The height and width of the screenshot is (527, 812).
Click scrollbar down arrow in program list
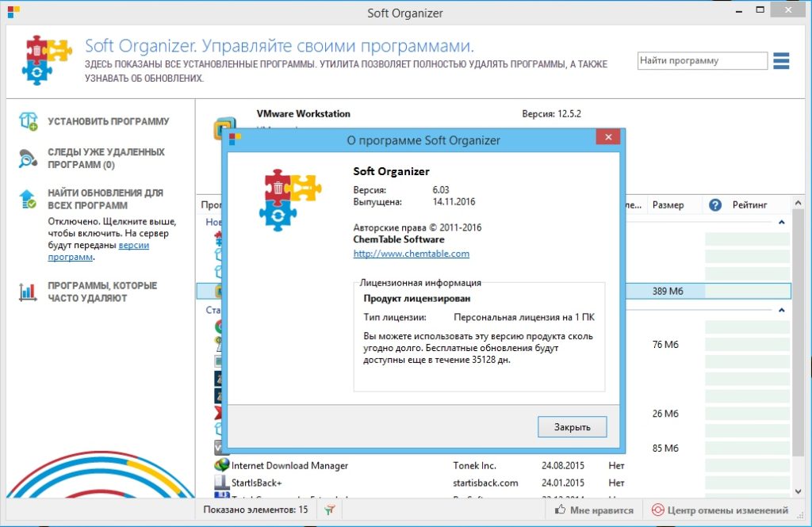pos(798,491)
